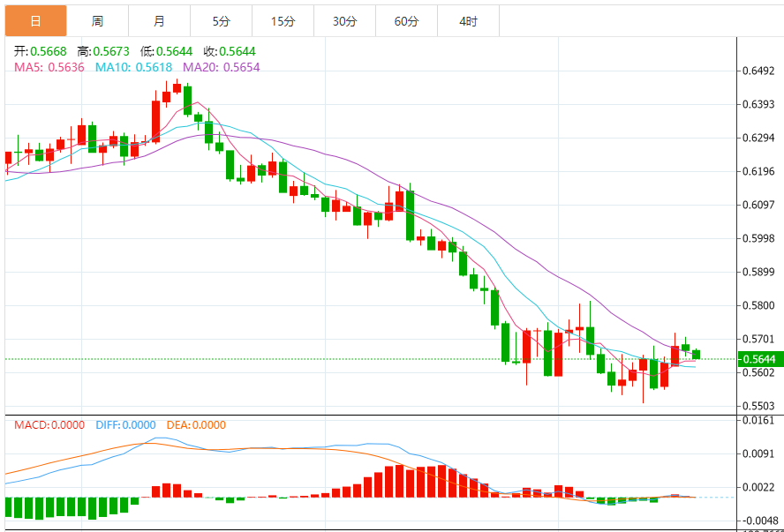
Task: Click the tallest red MACD histogram bar
Action: pyautogui.click(x=399, y=481)
